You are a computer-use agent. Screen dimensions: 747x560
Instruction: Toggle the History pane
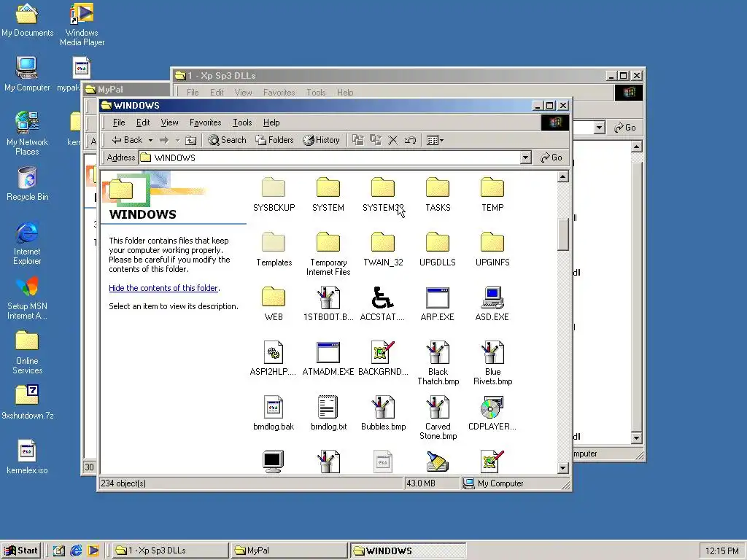321,140
